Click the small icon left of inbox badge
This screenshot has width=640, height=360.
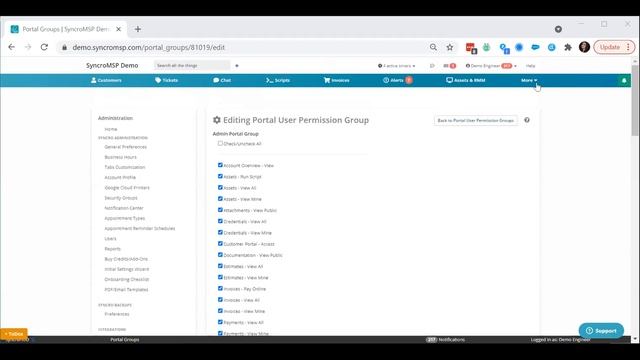(x=432, y=66)
